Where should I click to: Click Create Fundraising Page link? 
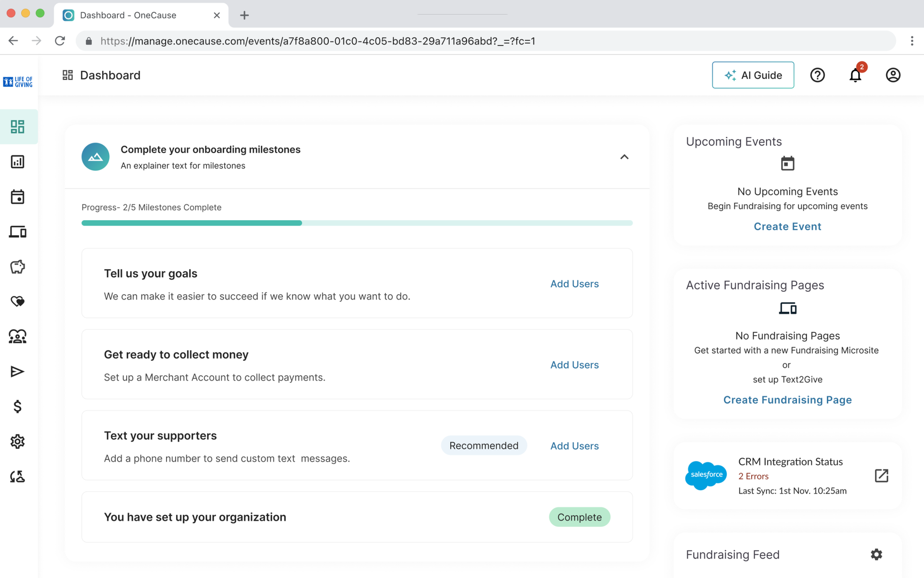pyautogui.click(x=787, y=400)
